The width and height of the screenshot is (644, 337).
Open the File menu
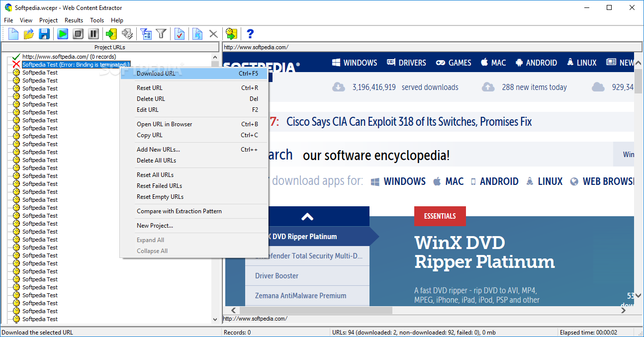coord(8,20)
